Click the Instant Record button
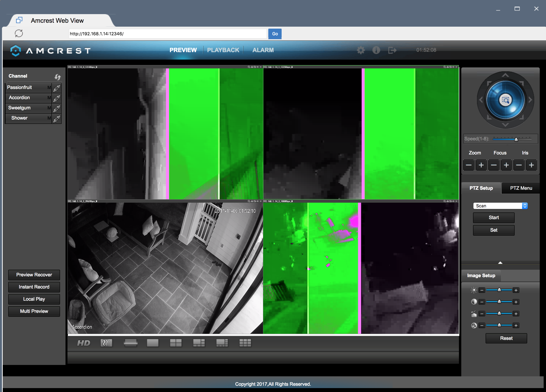Image resolution: width=546 pixels, height=392 pixels. pyautogui.click(x=34, y=287)
